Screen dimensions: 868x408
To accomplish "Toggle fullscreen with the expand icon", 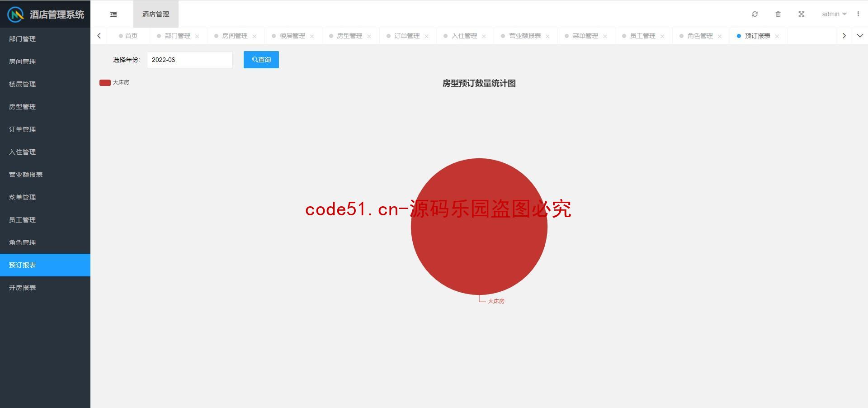I will coord(801,14).
